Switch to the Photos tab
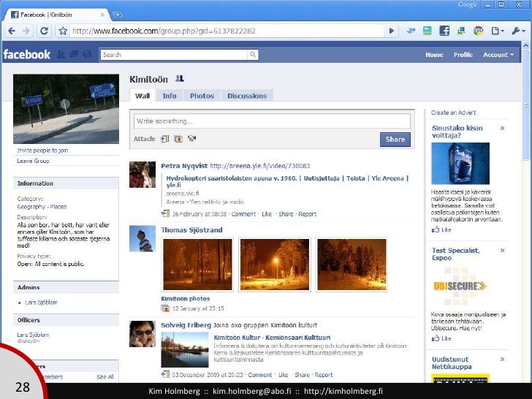 pos(202,96)
